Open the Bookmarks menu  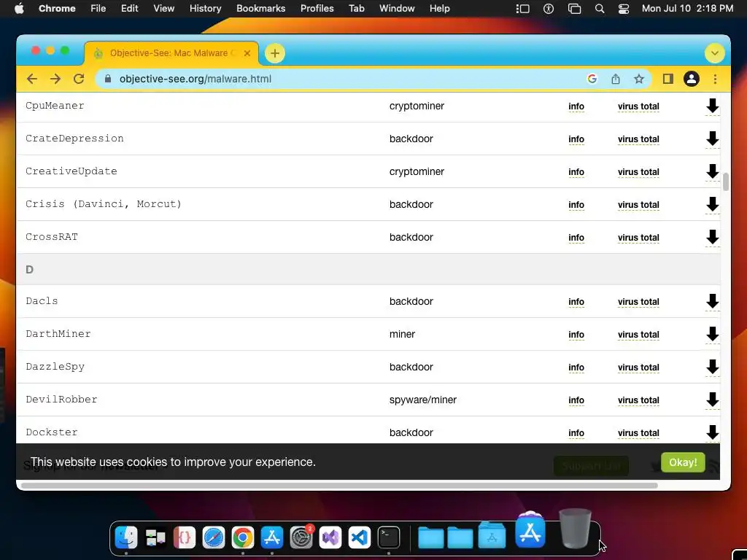click(260, 9)
